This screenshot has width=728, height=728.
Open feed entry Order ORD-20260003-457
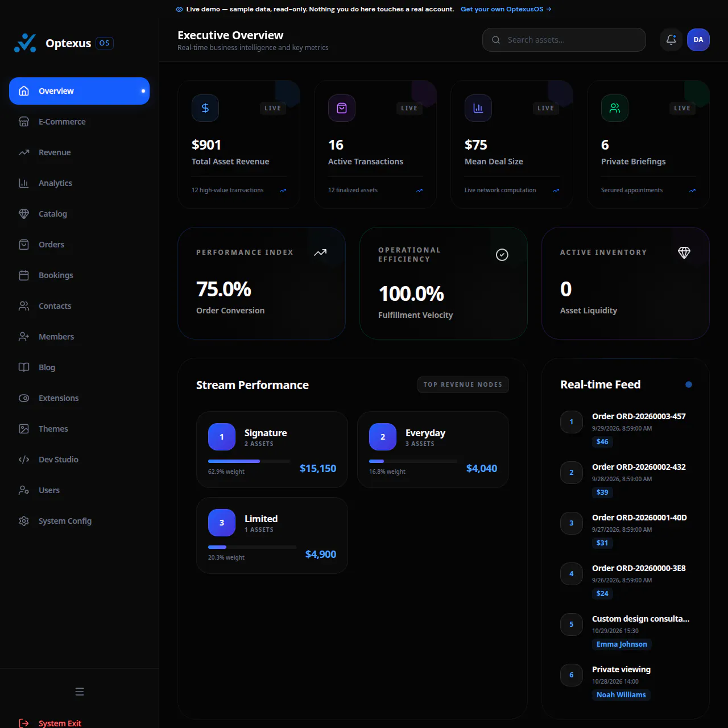pos(626,429)
